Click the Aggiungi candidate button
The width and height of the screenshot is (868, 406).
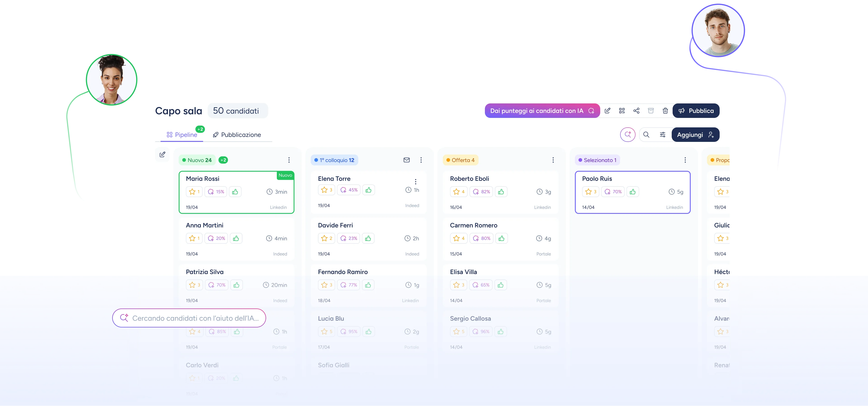(x=695, y=135)
